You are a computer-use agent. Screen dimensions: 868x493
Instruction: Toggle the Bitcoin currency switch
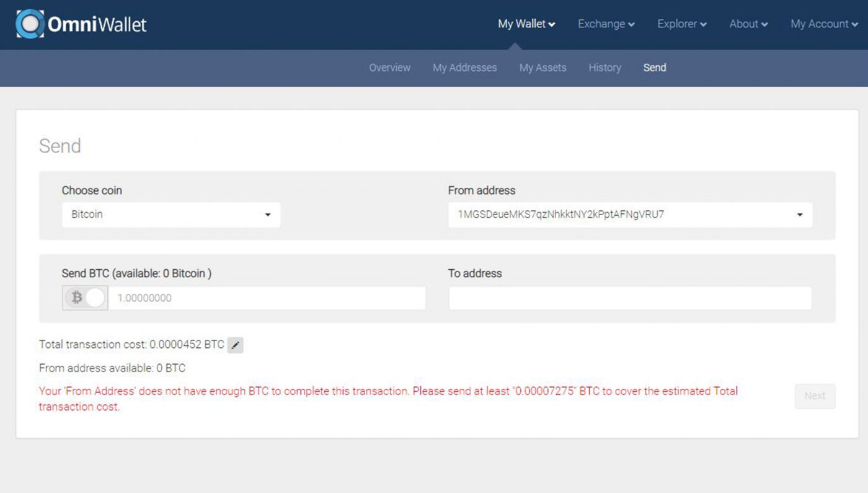pyautogui.click(x=86, y=298)
